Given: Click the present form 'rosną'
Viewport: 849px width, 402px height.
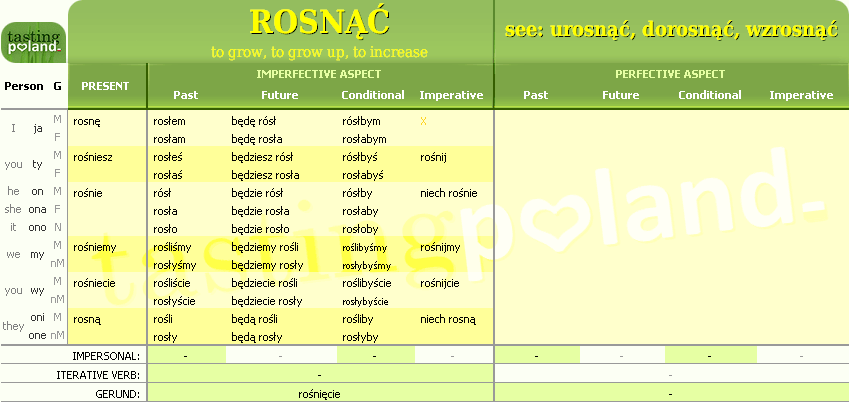Looking at the screenshot, I should 87,320.
